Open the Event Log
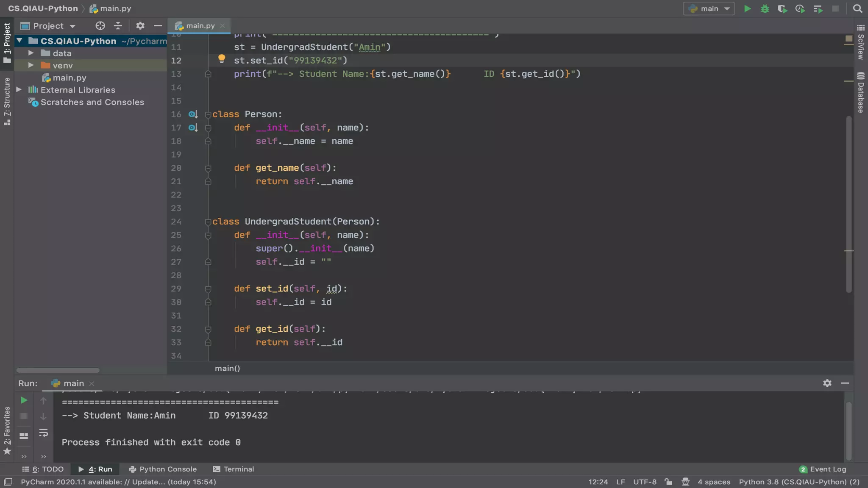Screen dimensions: 868x488 pos(823,469)
